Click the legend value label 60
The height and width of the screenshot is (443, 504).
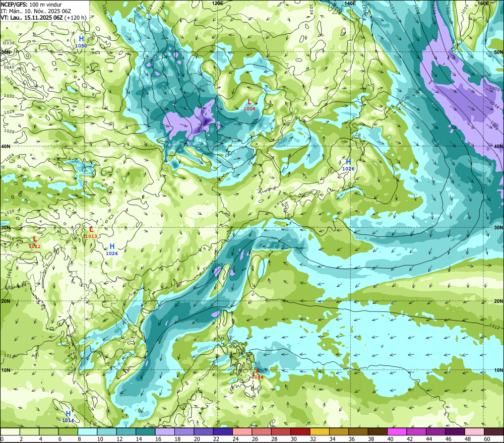(x=487, y=439)
